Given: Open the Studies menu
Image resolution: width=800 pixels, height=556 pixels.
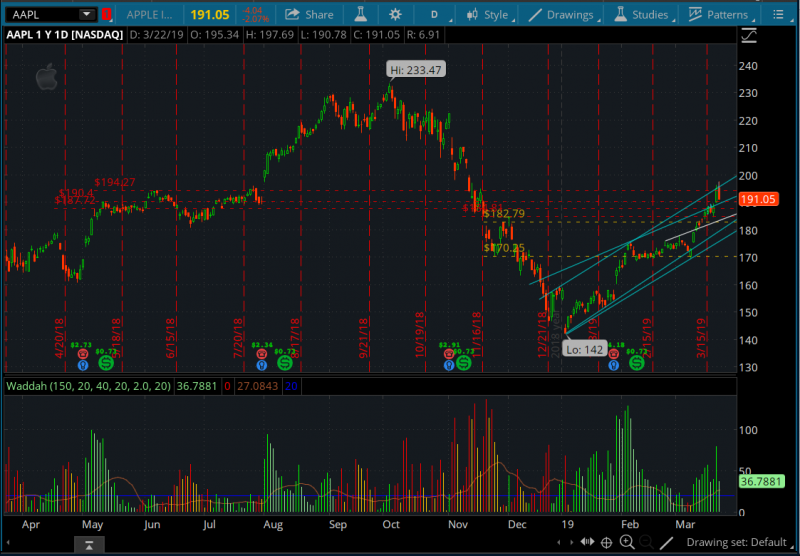Looking at the screenshot, I should tap(641, 15).
